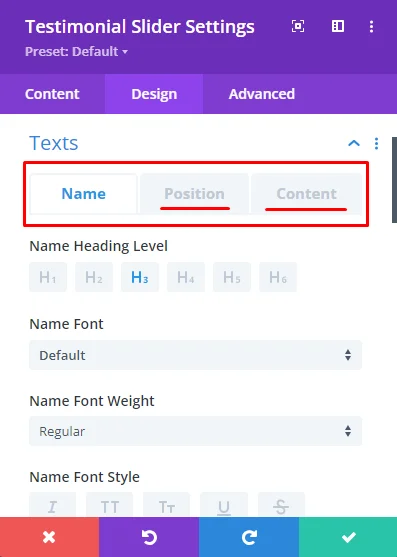
Task: Toggle strikethrough name font style
Action: point(281,505)
